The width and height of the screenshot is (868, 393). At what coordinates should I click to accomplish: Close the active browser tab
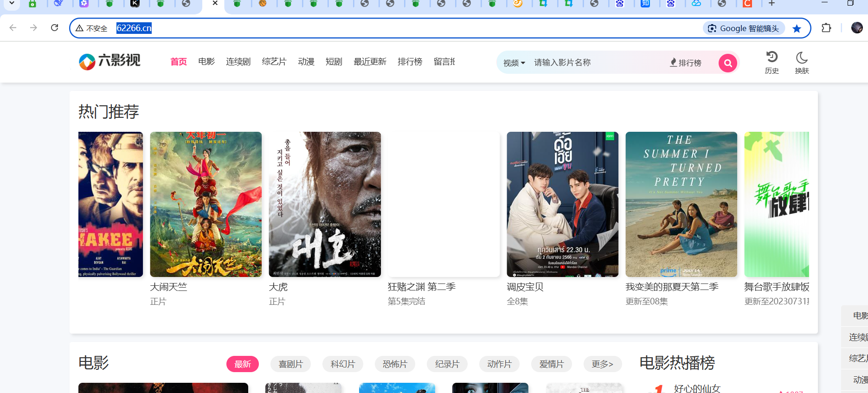(215, 3)
